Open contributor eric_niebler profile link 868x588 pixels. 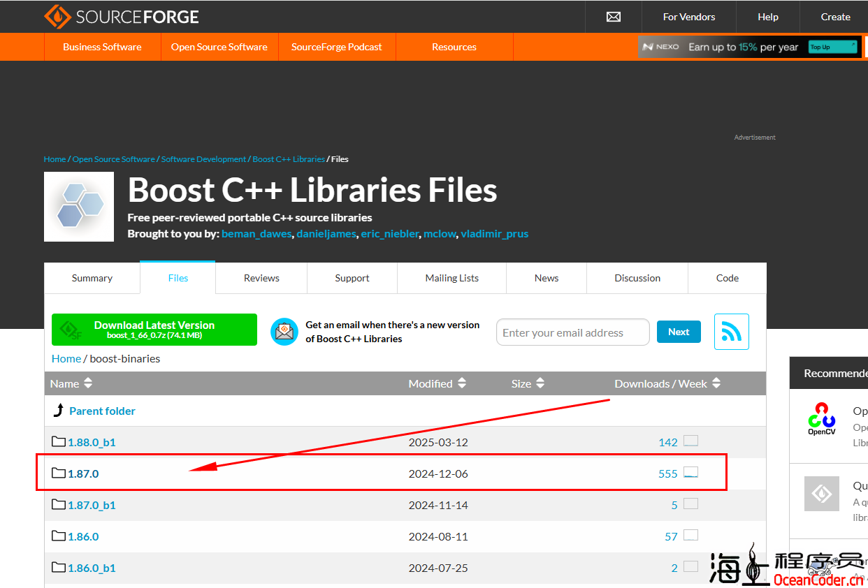pyautogui.click(x=390, y=234)
